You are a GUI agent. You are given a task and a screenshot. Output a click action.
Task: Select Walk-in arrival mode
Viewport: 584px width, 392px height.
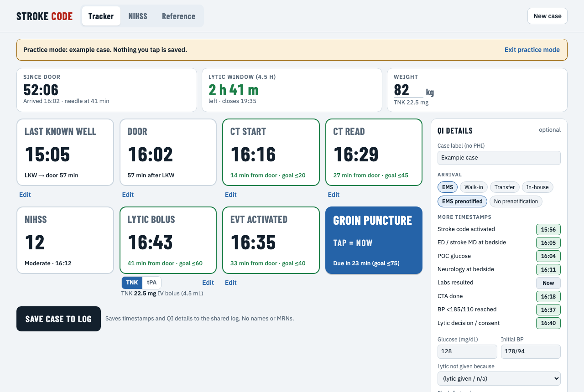click(x=474, y=187)
